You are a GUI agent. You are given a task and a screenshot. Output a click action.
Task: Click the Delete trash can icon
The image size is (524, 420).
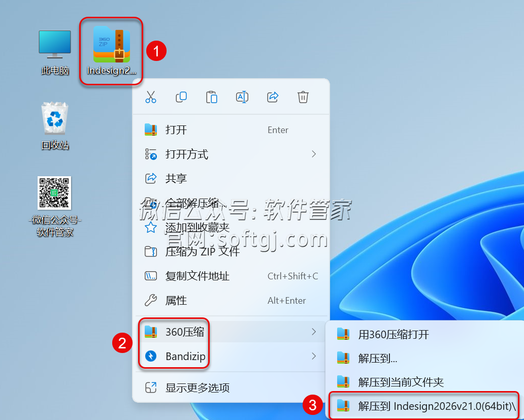[303, 97]
